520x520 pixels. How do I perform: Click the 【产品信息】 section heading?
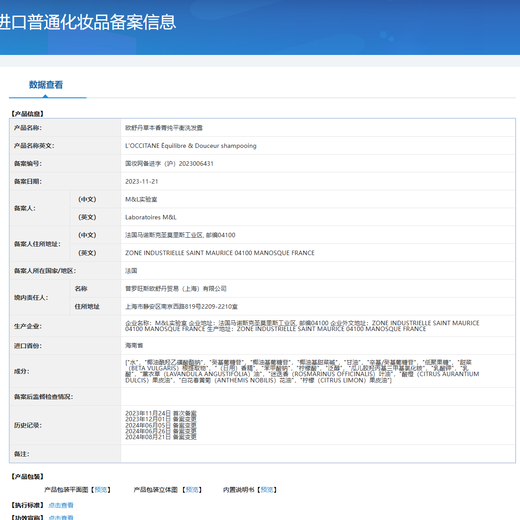[28, 114]
